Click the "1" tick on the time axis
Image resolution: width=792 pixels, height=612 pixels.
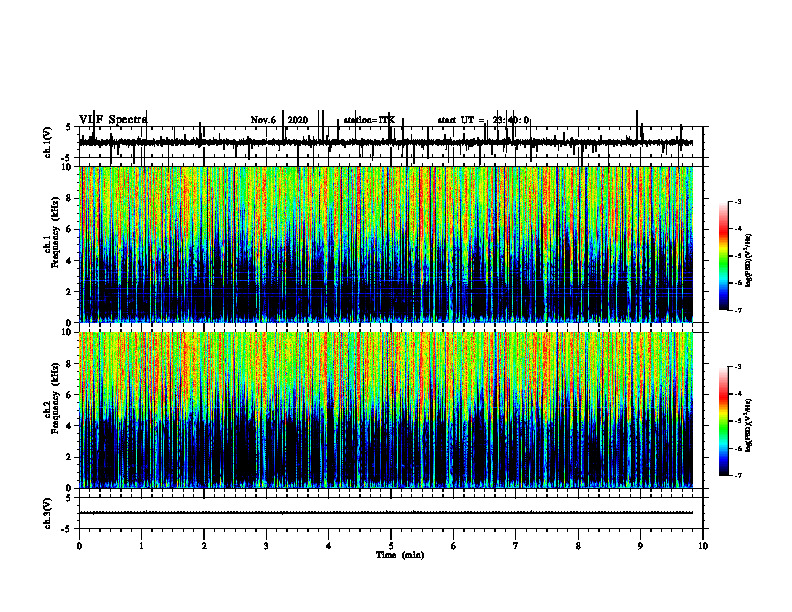coord(141,546)
